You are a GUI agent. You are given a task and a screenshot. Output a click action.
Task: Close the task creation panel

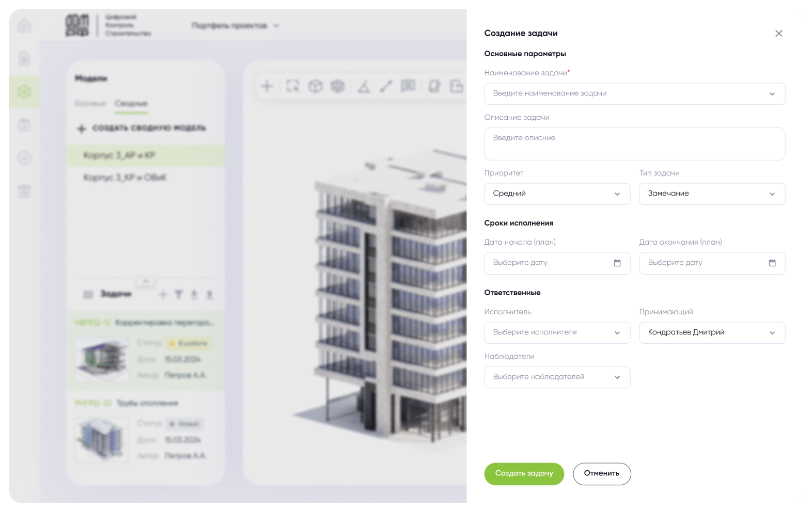pyautogui.click(x=778, y=34)
